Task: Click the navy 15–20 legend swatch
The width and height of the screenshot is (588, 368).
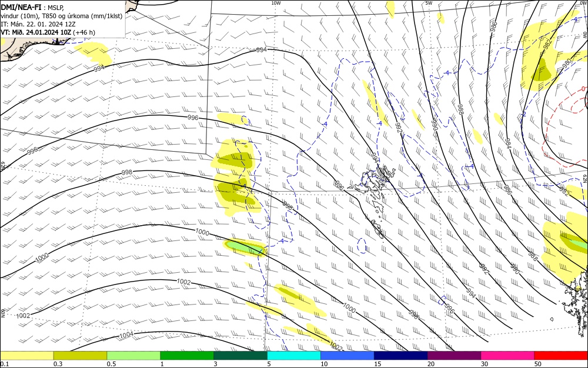Action: point(401,356)
